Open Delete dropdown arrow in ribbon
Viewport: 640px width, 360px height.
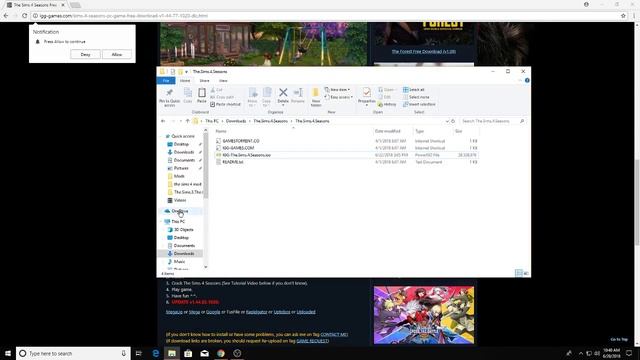283,106
